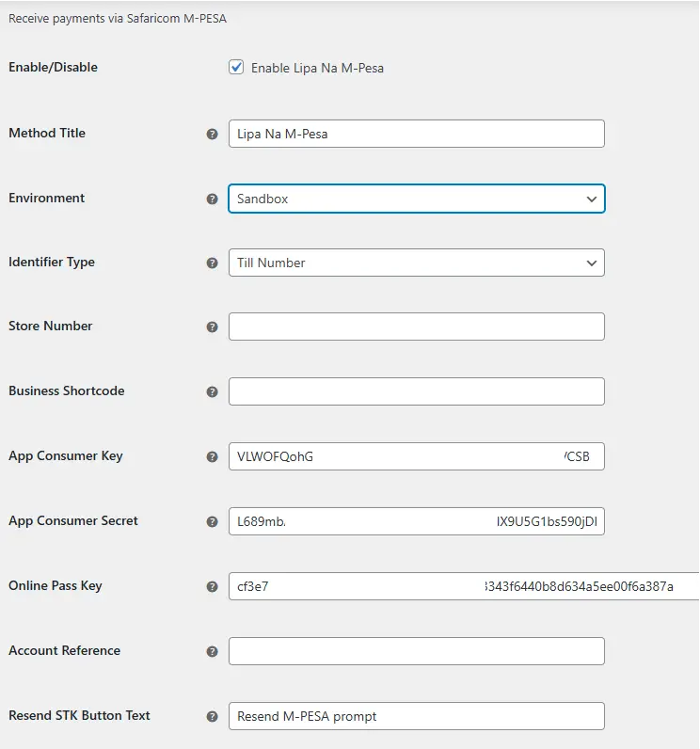This screenshot has height=749, width=700.
Task: Click the help icon beside Environment
Action: [x=212, y=199]
